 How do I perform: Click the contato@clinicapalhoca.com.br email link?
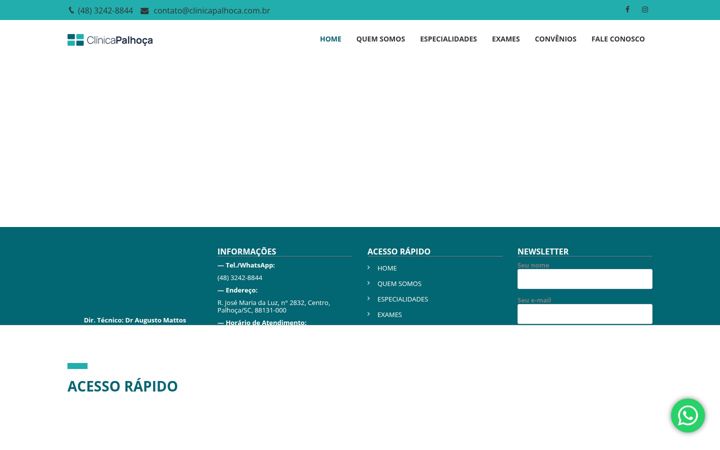point(211,11)
